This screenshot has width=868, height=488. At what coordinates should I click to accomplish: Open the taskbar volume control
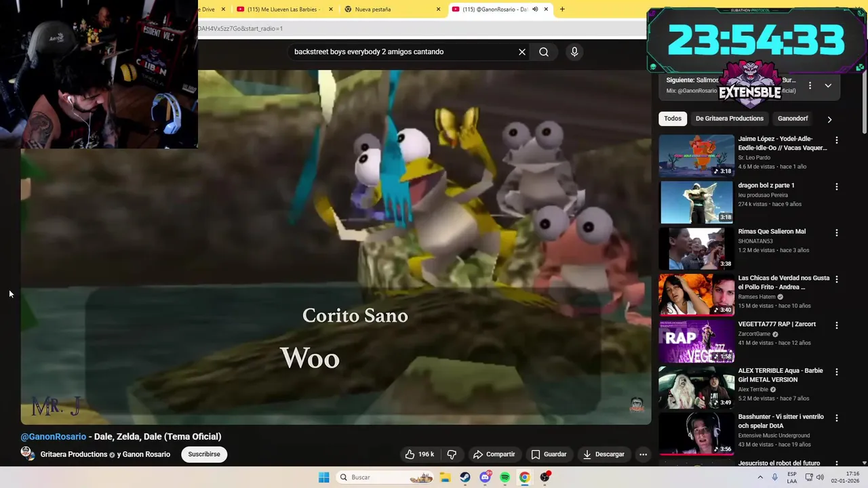(x=820, y=477)
